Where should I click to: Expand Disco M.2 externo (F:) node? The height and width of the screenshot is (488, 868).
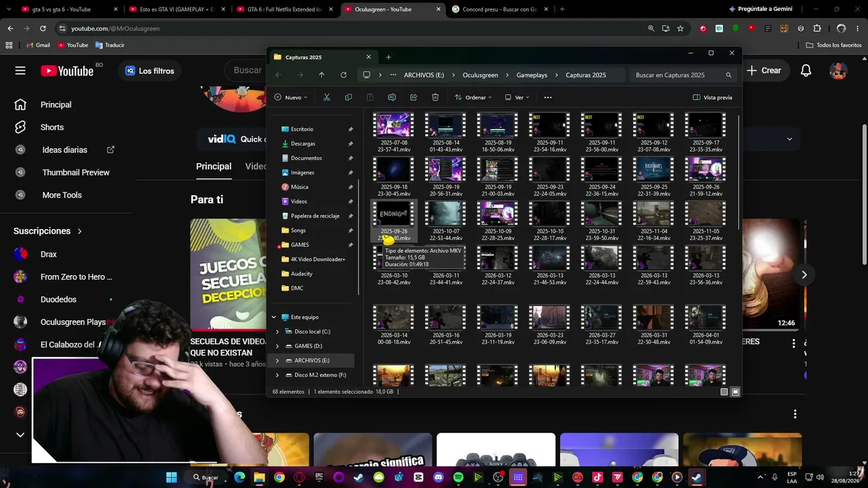[277, 375]
